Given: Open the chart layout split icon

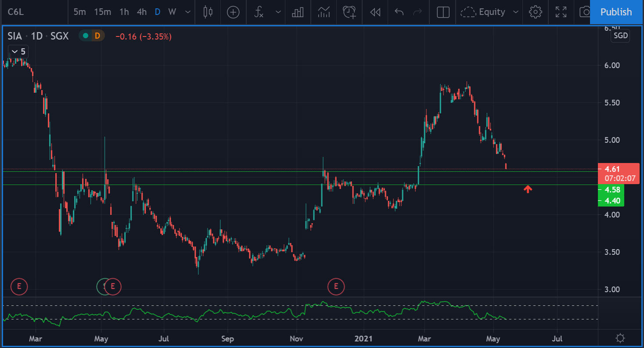Looking at the screenshot, I should click(x=443, y=12).
